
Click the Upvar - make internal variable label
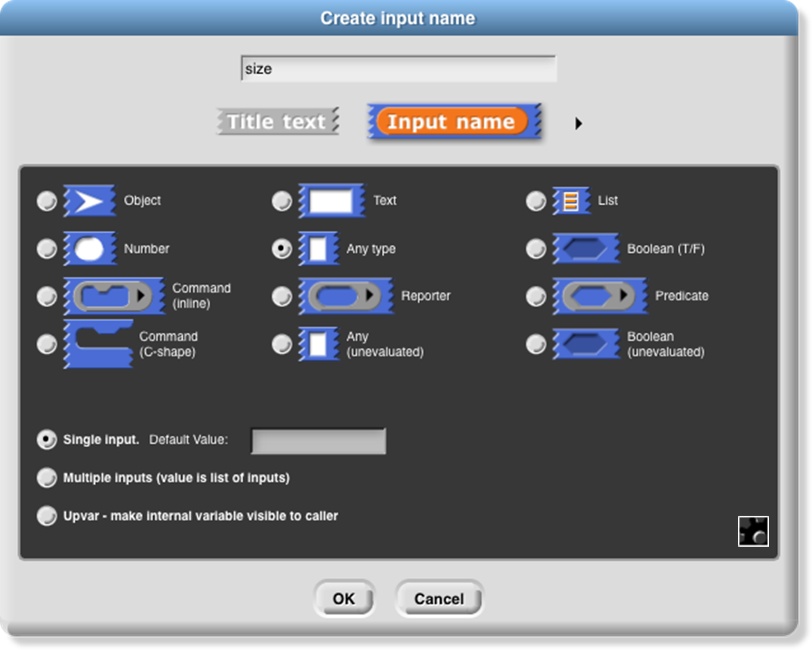point(200,516)
